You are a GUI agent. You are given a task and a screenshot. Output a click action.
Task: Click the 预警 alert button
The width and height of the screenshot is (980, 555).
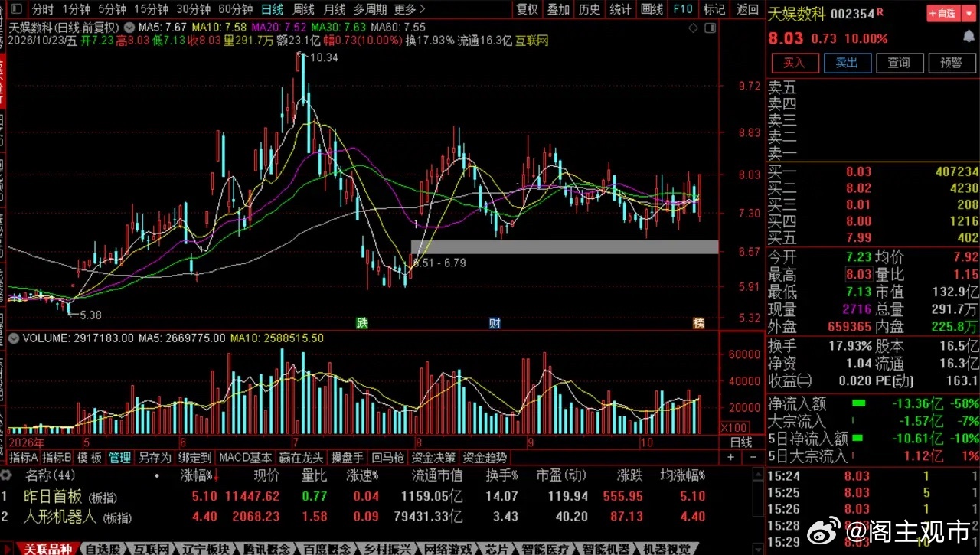coord(951,63)
